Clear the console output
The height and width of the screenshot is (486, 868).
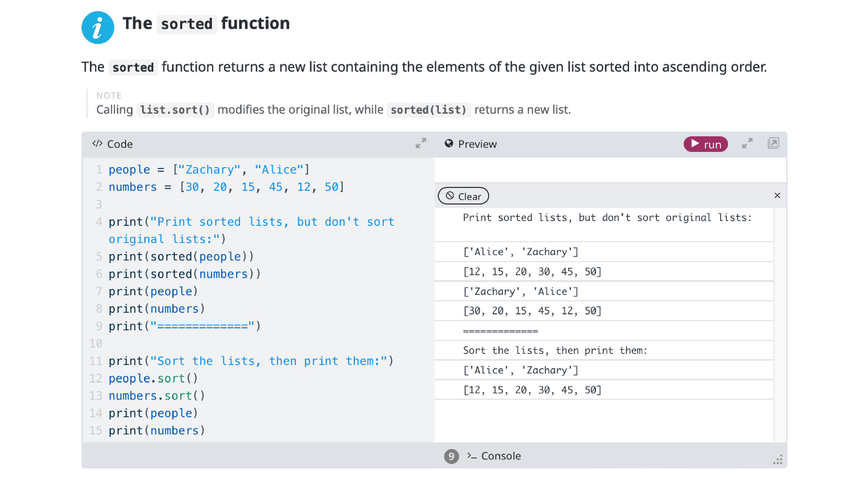click(463, 196)
